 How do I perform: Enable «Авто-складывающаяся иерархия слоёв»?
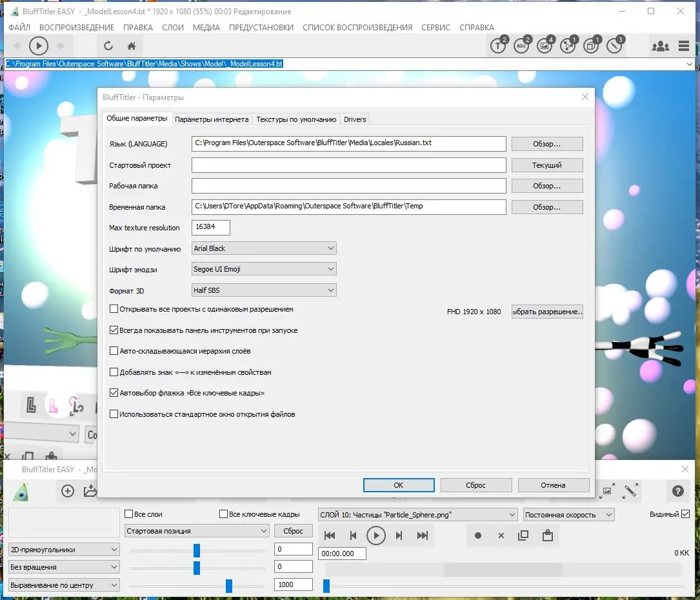pos(114,350)
